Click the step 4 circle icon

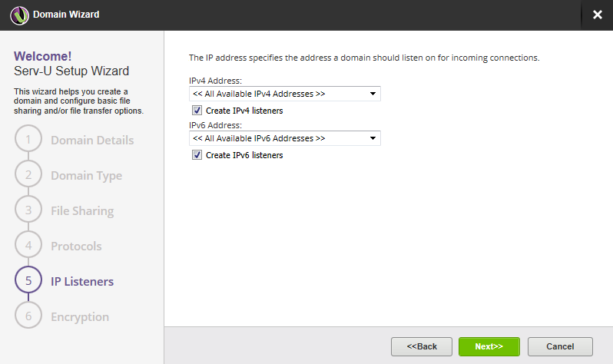(28, 246)
